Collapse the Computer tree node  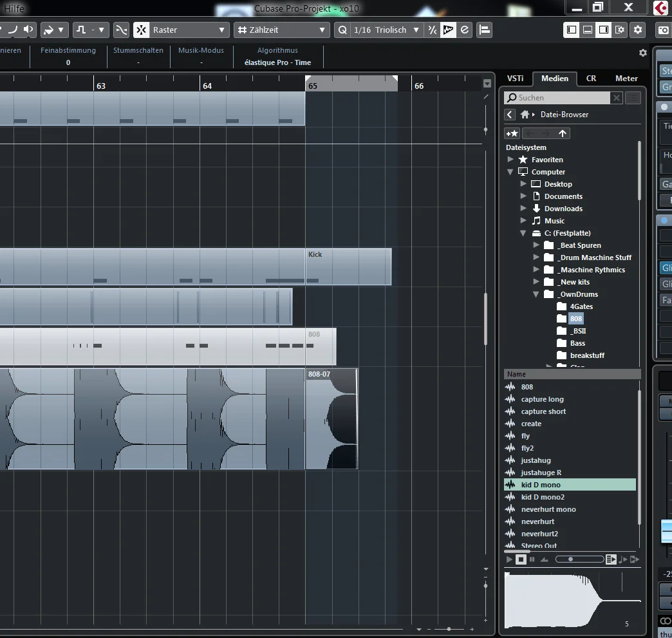point(510,172)
